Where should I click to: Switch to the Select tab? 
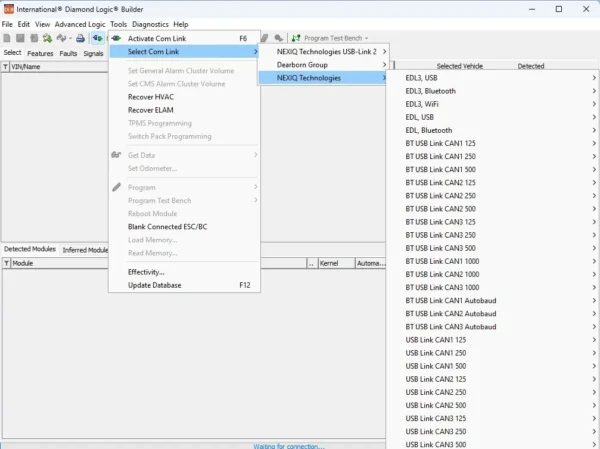point(13,52)
